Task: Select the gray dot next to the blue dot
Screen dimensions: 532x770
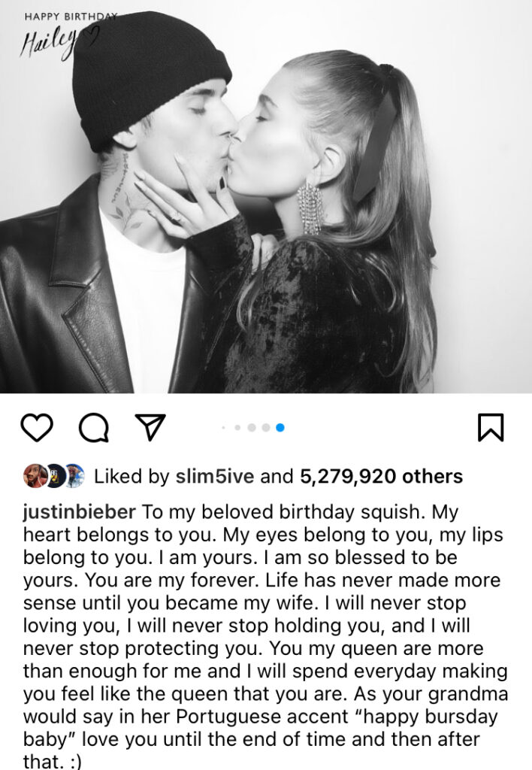Action: pyautogui.click(x=266, y=428)
